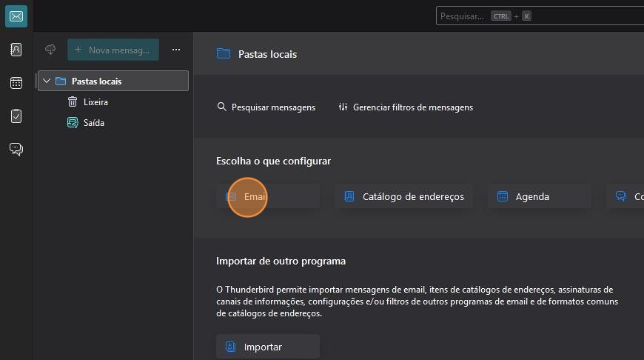Open Gerenciar filtros de mensagens
Screen dimensions: 644x360
pos(406,107)
